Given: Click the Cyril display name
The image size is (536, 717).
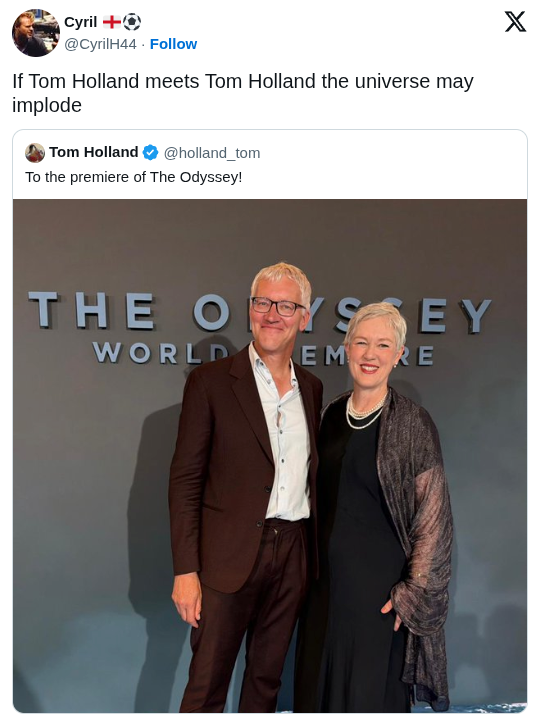Looking at the screenshot, I should (x=80, y=21).
